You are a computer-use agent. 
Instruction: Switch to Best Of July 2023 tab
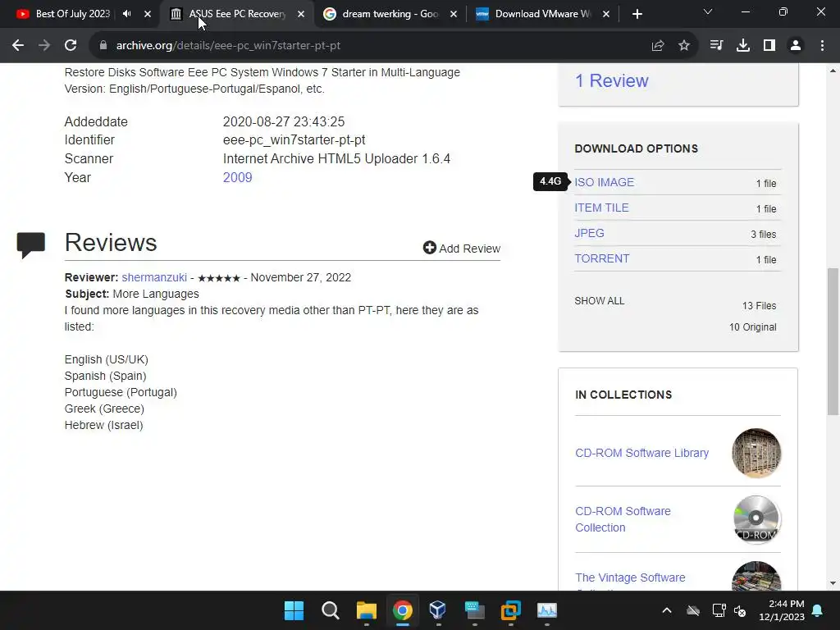[72, 14]
